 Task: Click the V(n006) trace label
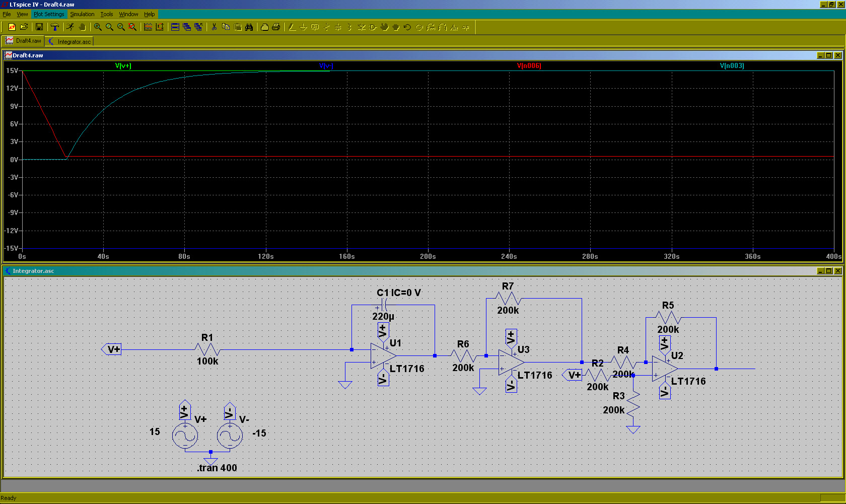click(529, 66)
